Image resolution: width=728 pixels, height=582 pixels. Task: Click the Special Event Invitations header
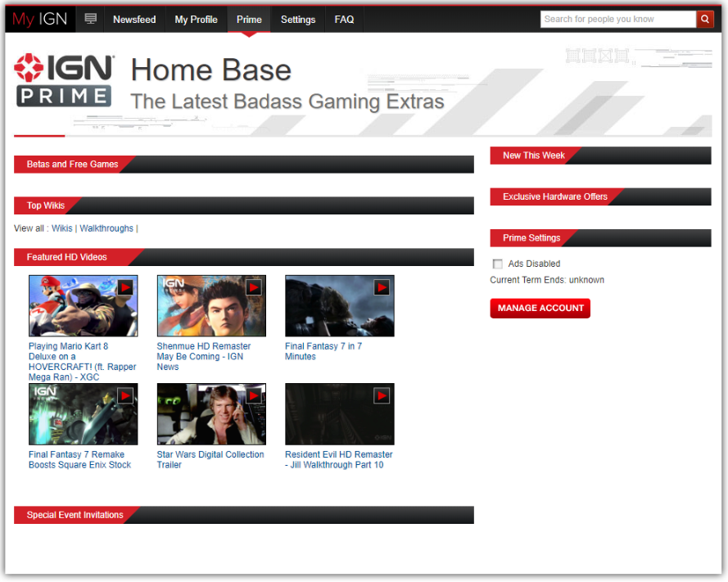pyautogui.click(x=244, y=515)
